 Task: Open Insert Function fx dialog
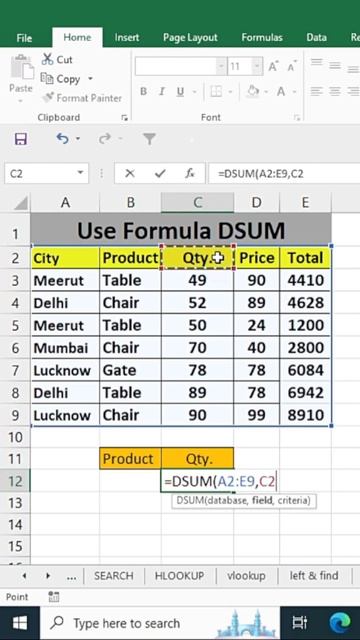point(190,174)
